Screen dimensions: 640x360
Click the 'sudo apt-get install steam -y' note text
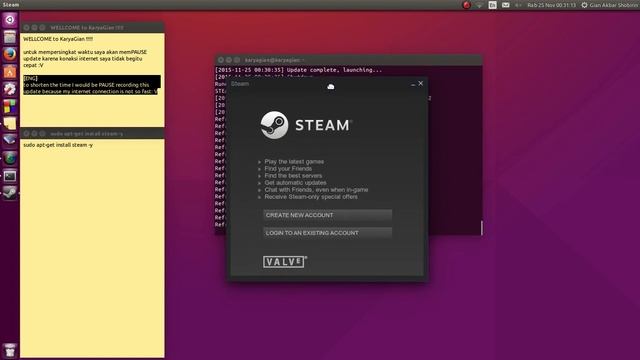coord(58,145)
